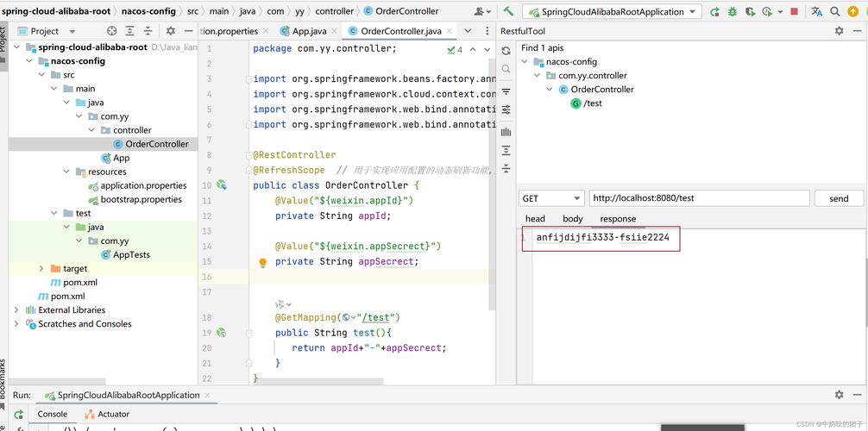Viewport: 868px width, 431px height.
Task: Expand Scratches and Consoles node
Action: pyautogui.click(x=16, y=323)
